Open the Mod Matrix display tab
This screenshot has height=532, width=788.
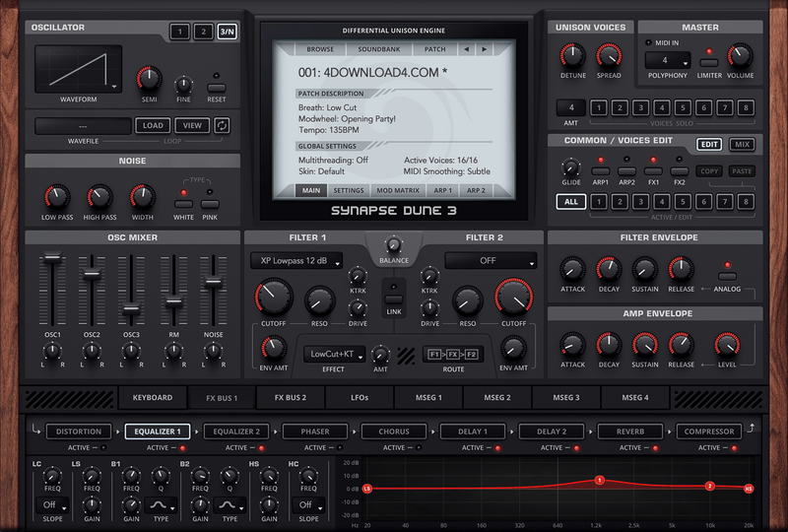(x=398, y=190)
